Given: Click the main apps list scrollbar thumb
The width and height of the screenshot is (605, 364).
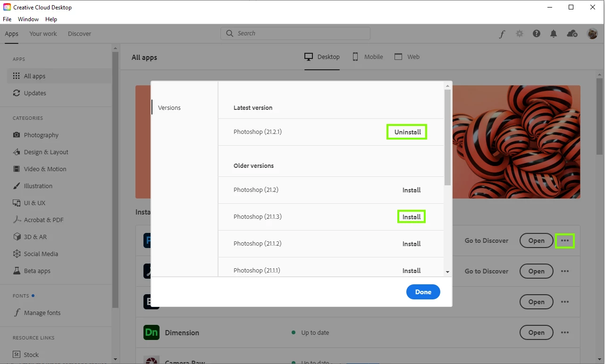Looking at the screenshot, I should (x=600, y=116).
